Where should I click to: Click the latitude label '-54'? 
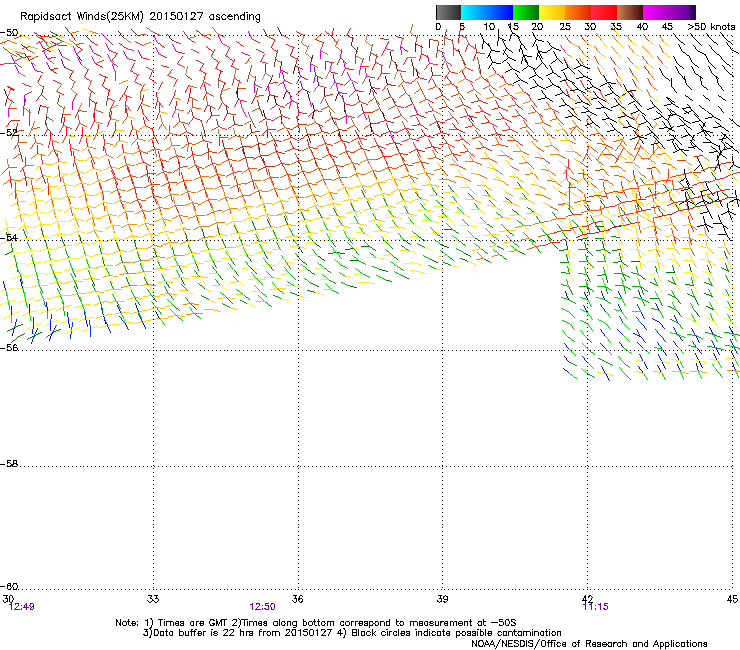click(x=9, y=237)
